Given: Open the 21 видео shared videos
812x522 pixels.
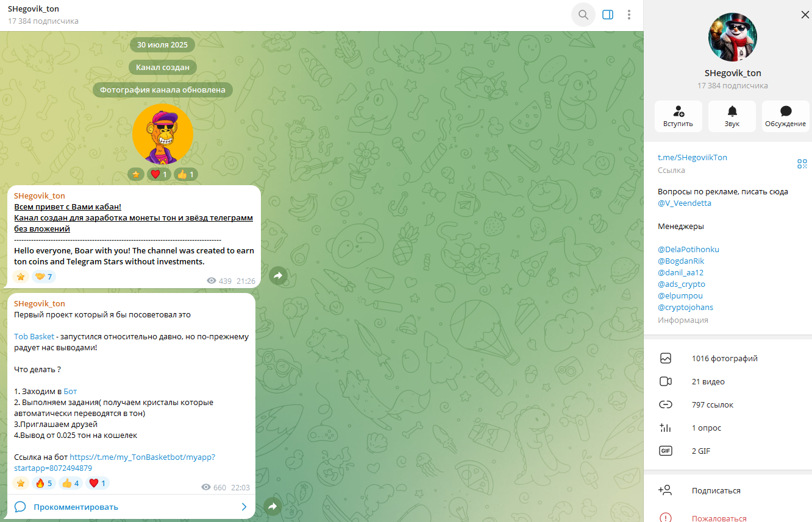Looking at the screenshot, I should point(728,381).
